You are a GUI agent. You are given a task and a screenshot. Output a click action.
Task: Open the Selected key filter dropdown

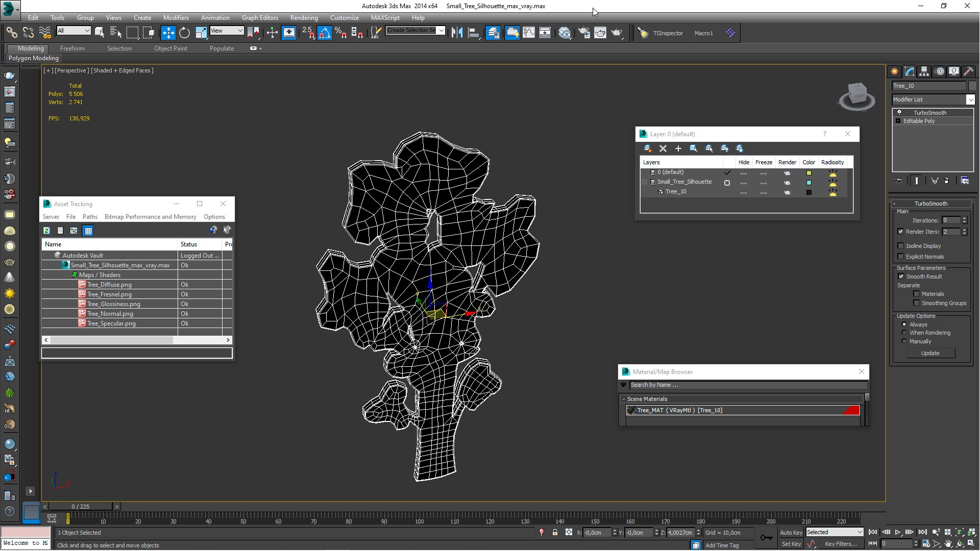(835, 532)
